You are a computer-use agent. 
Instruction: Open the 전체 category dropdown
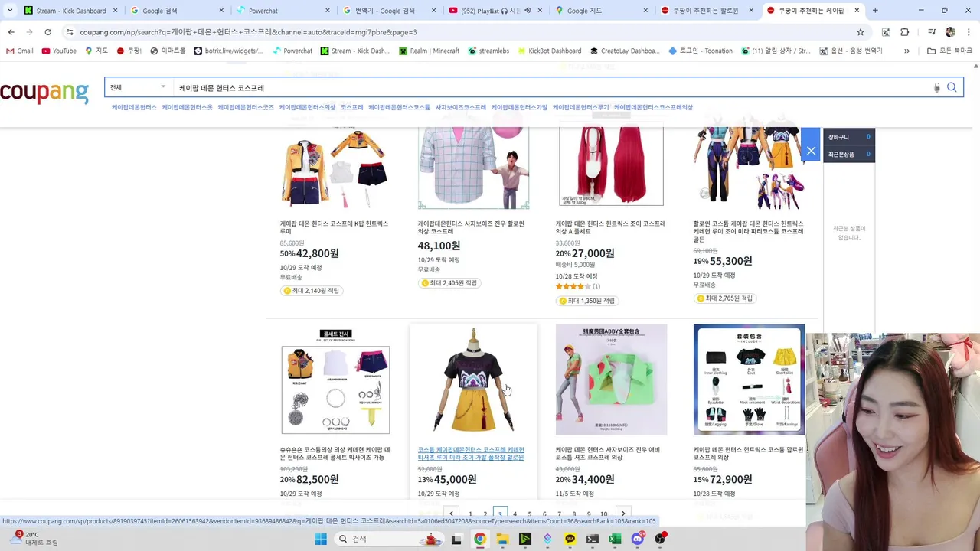pyautogui.click(x=138, y=87)
